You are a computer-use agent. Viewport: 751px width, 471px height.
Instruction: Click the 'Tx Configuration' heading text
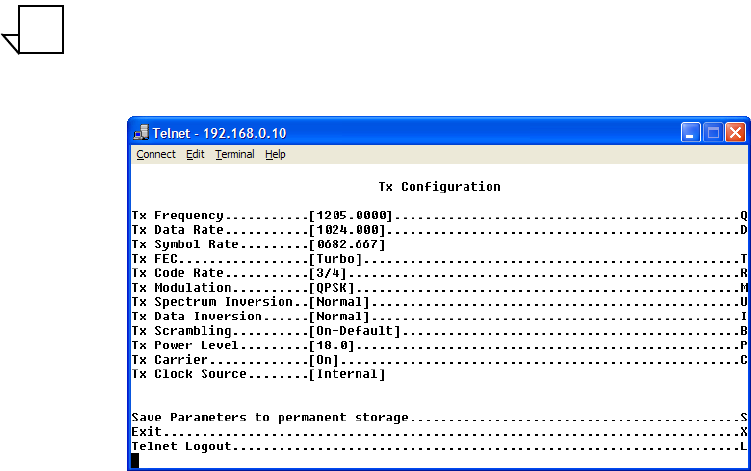click(439, 187)
